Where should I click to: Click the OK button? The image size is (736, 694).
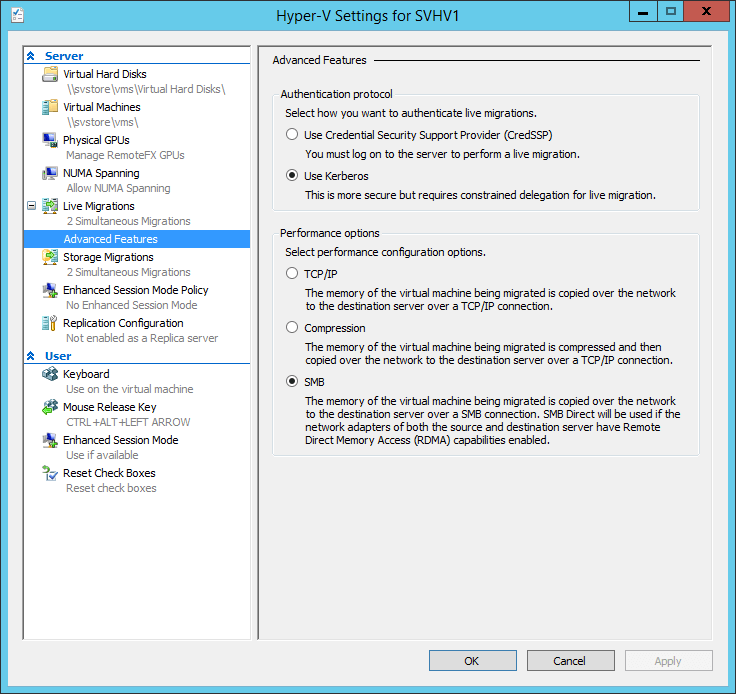coord(472,660)
